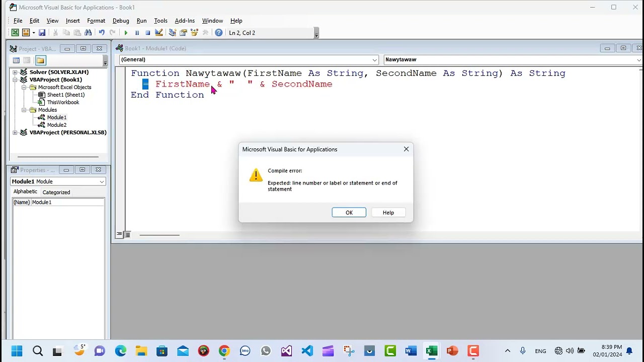
Task: Open the Object Browser toolbar icon
Action: [194, 33]
